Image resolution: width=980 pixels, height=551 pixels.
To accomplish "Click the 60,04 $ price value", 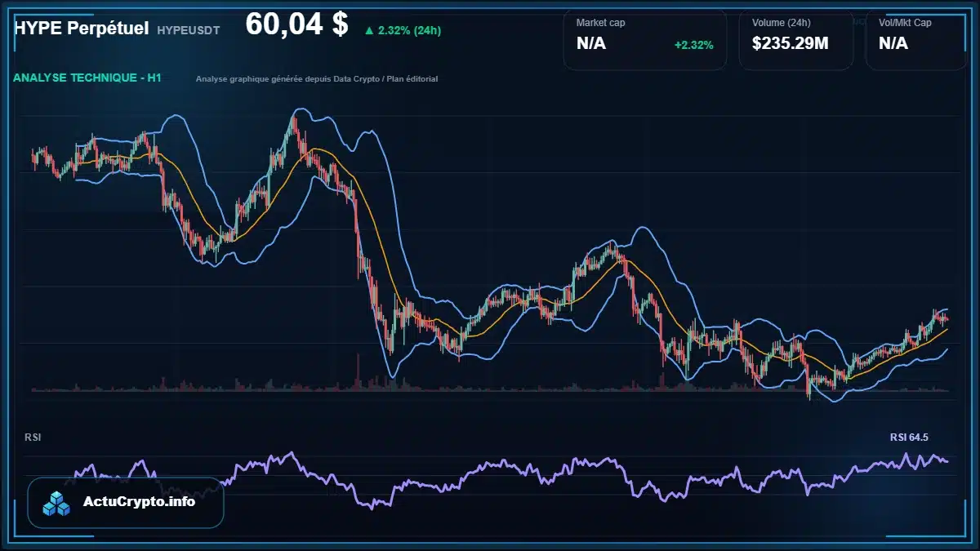I will point(296,24).
